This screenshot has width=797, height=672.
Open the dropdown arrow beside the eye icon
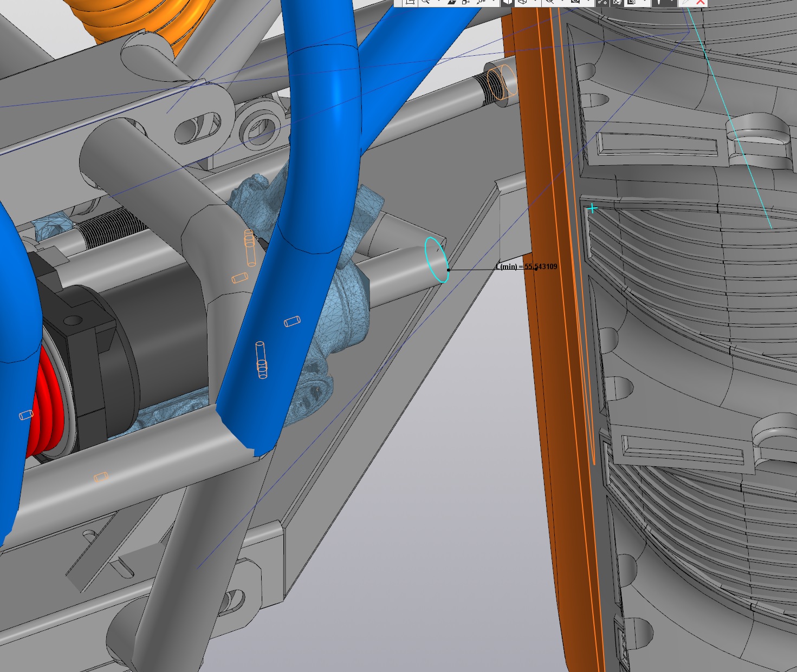562,2
